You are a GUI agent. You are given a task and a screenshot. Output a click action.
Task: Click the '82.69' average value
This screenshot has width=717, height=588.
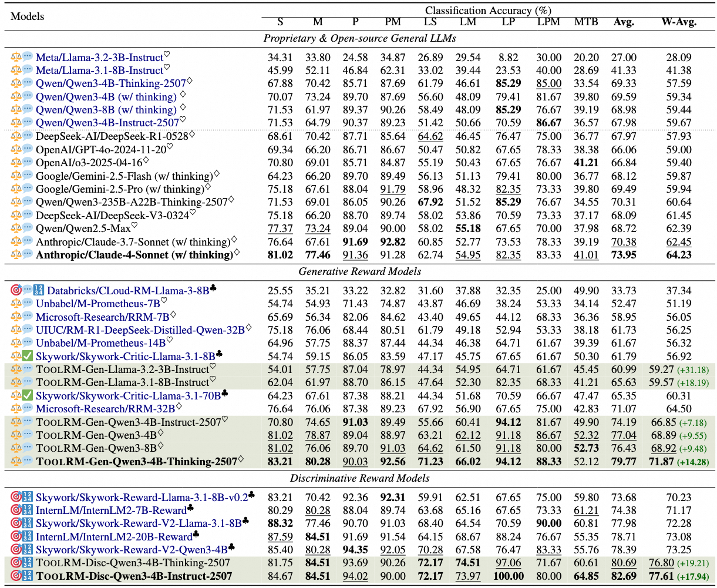[x=623, y=576]
